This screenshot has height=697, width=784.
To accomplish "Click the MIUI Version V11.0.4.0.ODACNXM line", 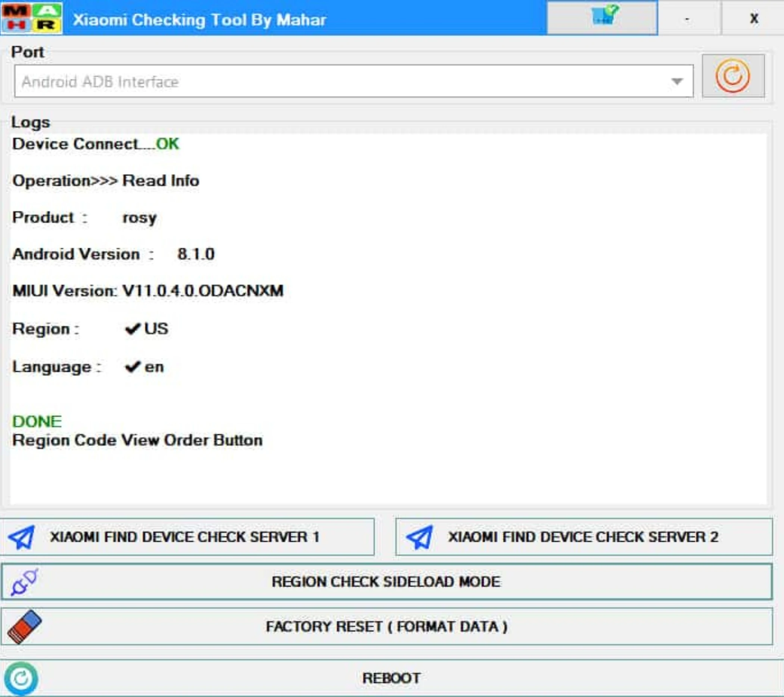I will pyautogui.click(x=148, y=291).
